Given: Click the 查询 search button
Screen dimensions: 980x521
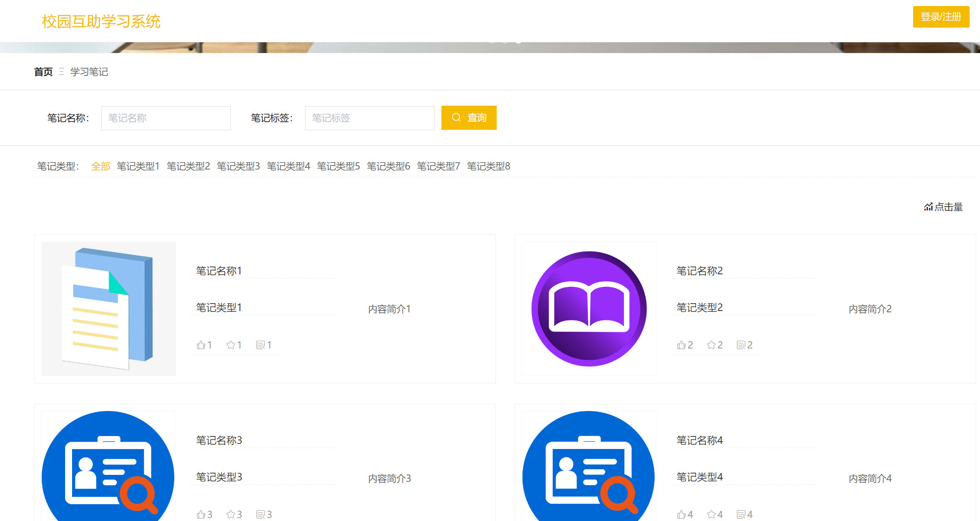Looking at the screenshot, I should (469, 118).
